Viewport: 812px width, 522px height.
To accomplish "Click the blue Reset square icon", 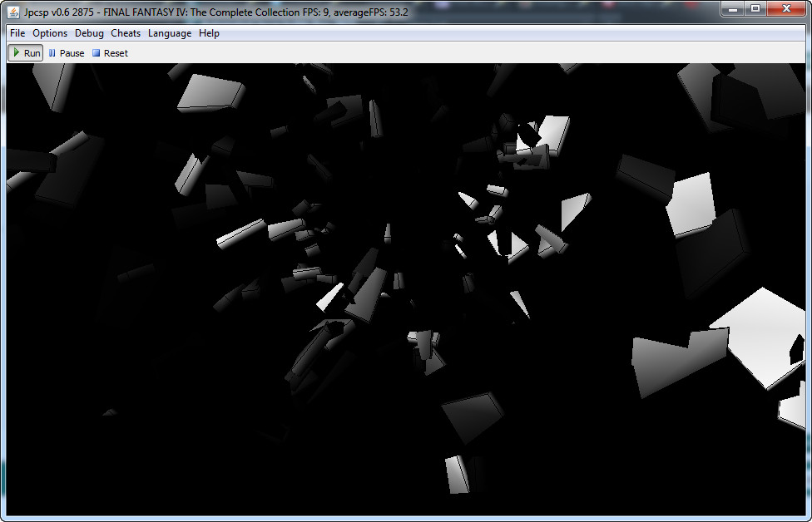I will click(96, 53).
